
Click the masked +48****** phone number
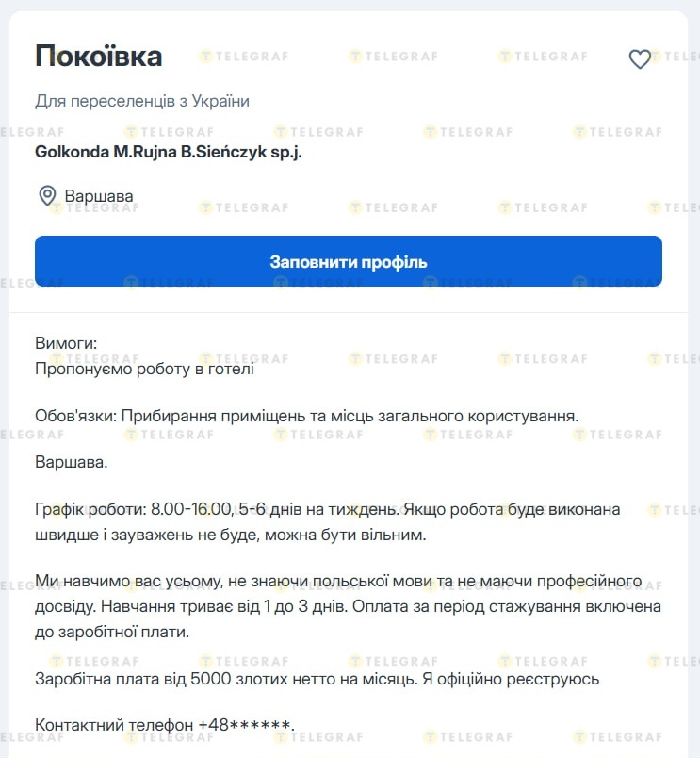[x=245, y=725]
